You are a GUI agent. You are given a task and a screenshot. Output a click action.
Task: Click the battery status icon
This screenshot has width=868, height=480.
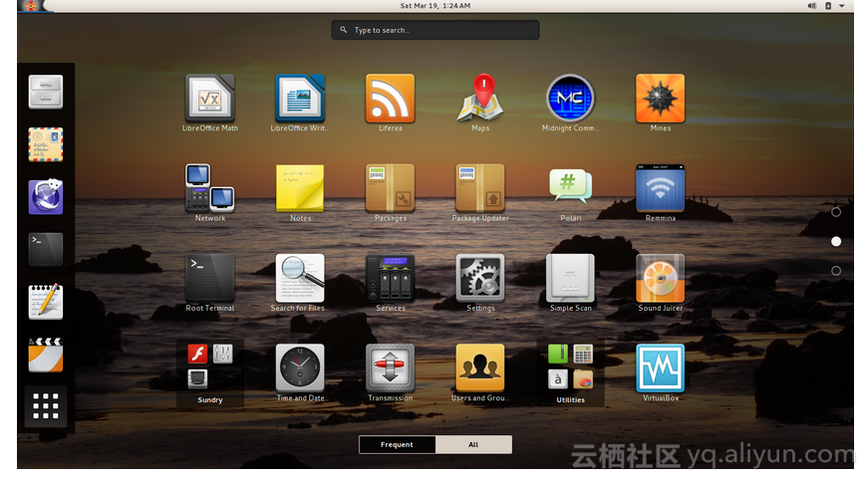pos(828,6)
